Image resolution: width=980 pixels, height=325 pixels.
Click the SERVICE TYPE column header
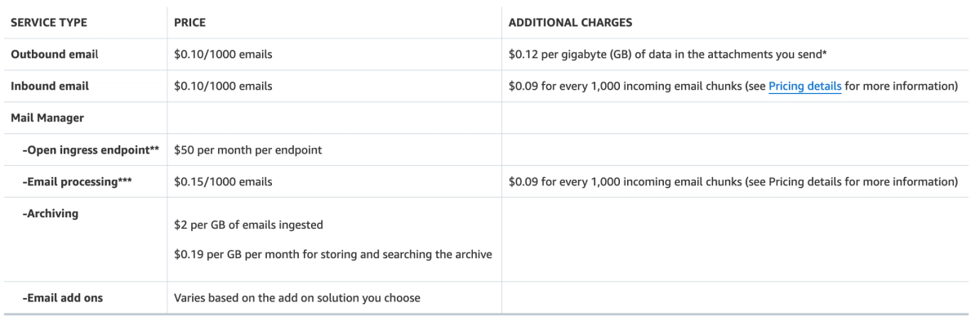(x=48, y=22)
